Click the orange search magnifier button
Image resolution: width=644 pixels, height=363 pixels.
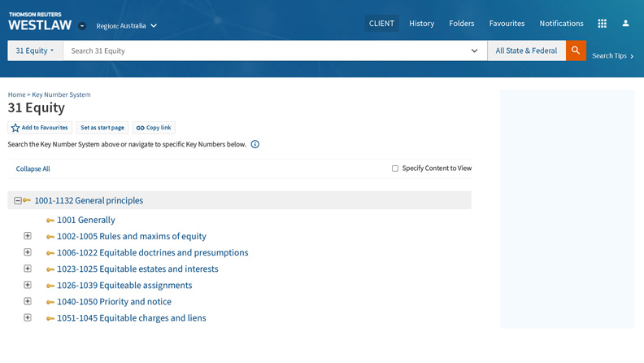coord(576,50)
